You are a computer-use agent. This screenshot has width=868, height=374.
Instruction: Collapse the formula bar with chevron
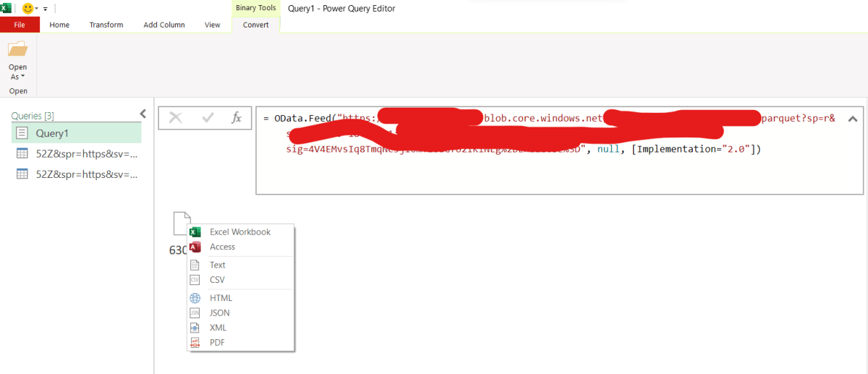pyautogui.click(x=852, y=119)
